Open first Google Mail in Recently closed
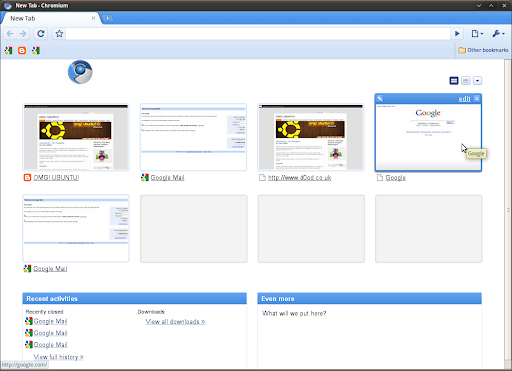Viewport: 512px width, 371px height. click(50, 321)
